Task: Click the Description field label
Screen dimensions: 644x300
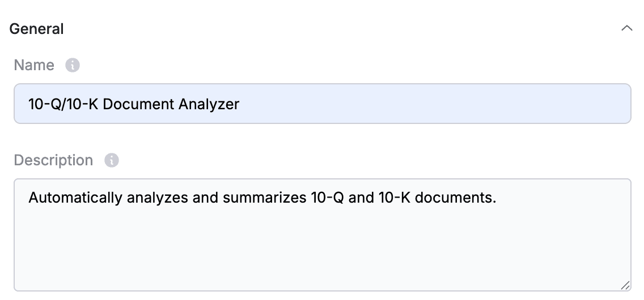Action: tap(53, 160)
